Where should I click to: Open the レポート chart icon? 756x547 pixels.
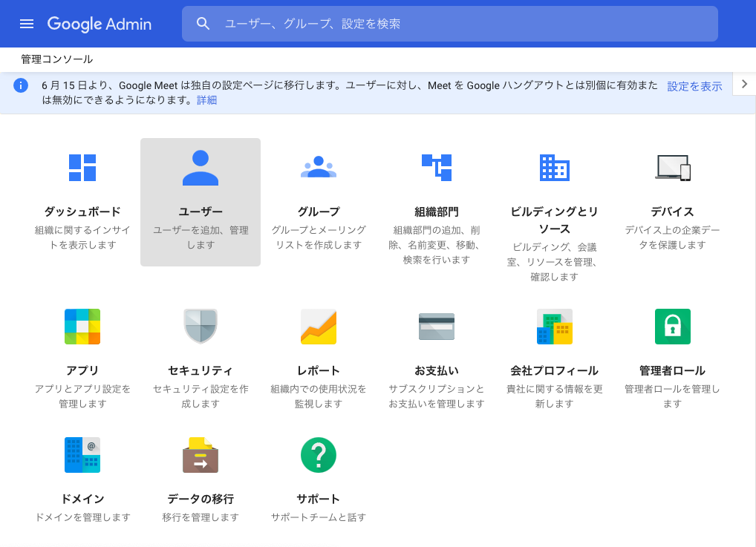pyautogui.click(x=318, y=327)
